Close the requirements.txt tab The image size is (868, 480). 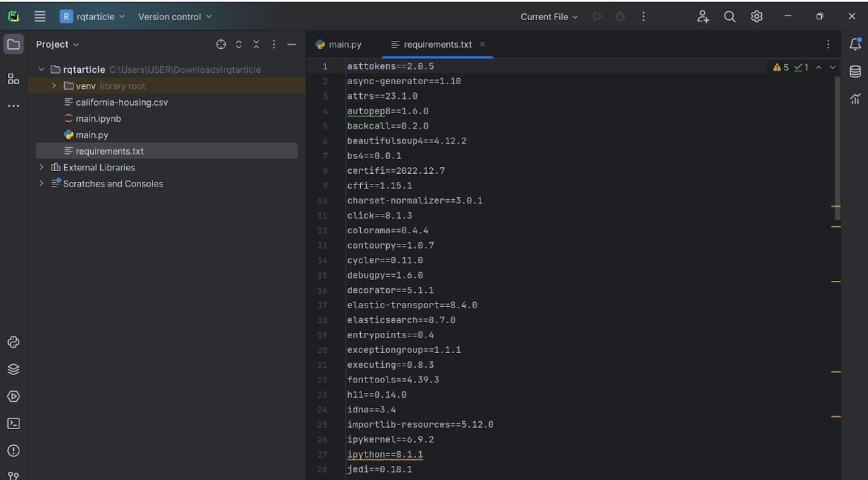(482, 44)
